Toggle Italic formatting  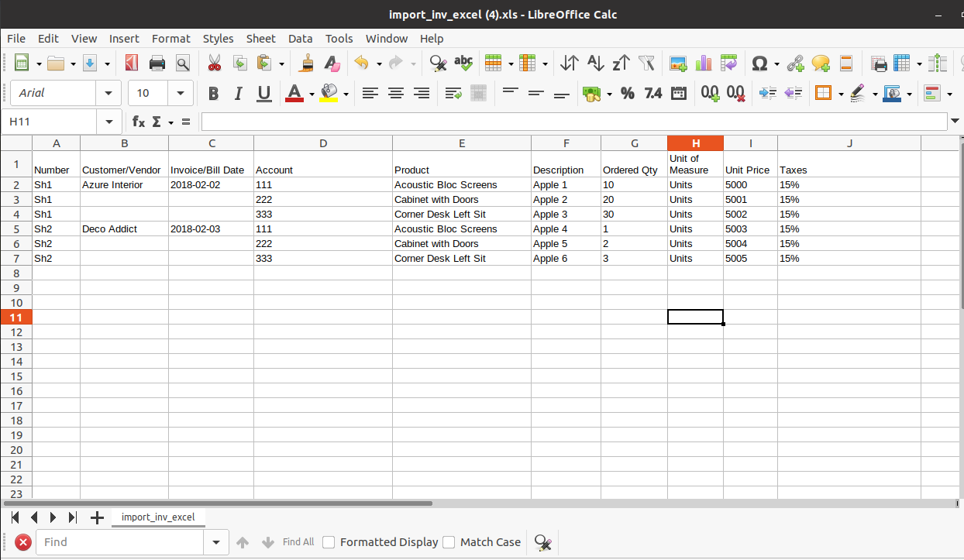click(x=239, y=93)
